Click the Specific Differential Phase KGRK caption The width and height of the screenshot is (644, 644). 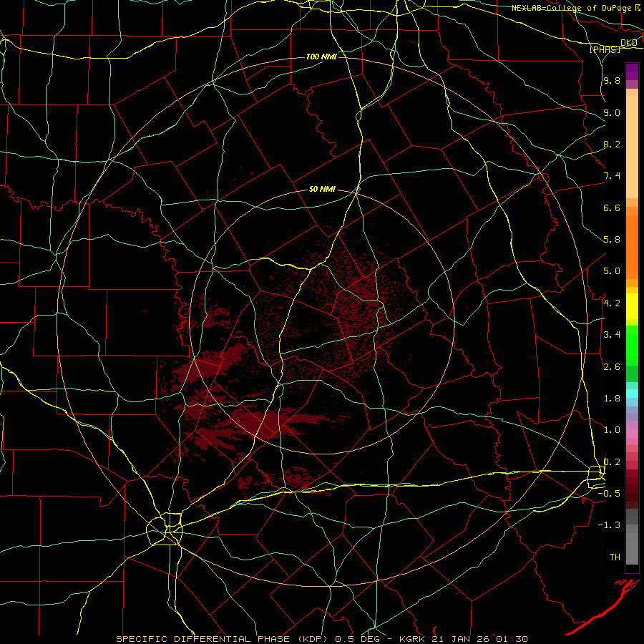click(321, 639)
